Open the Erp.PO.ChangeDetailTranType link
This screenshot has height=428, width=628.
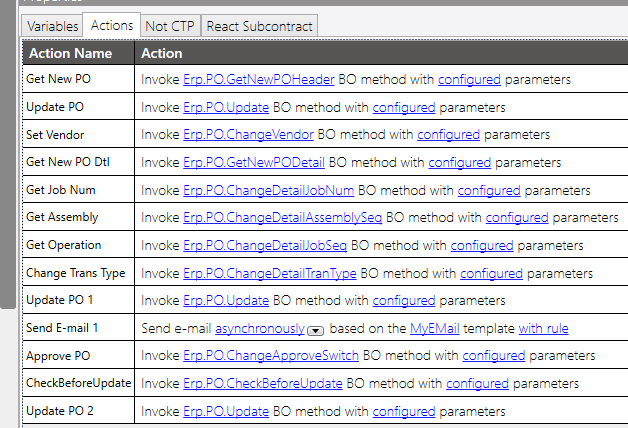click(x=269, y=272)
